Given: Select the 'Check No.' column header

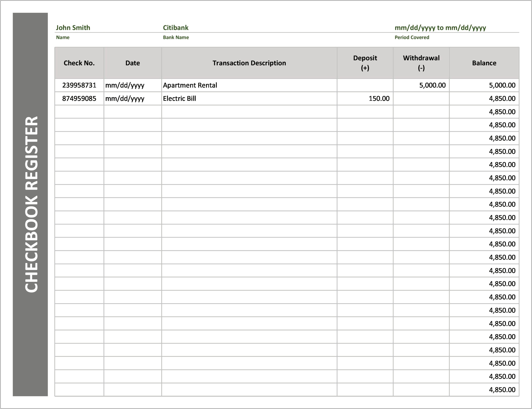Looking at the screenshot, I should click(x=79, y=63).
